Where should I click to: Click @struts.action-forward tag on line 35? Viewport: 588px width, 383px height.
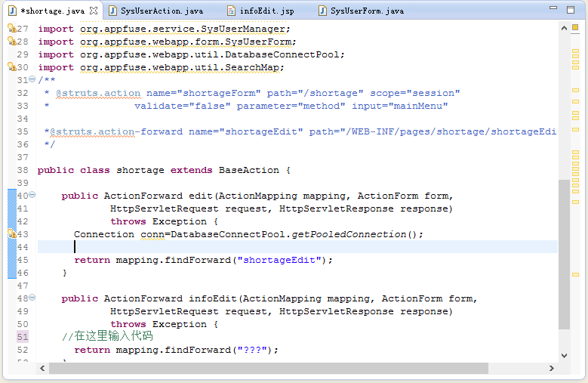116,131
